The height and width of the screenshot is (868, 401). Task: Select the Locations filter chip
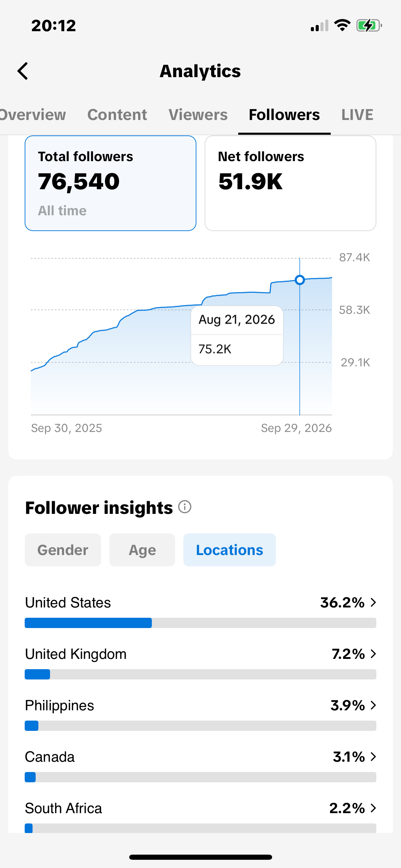click(230, 550)
